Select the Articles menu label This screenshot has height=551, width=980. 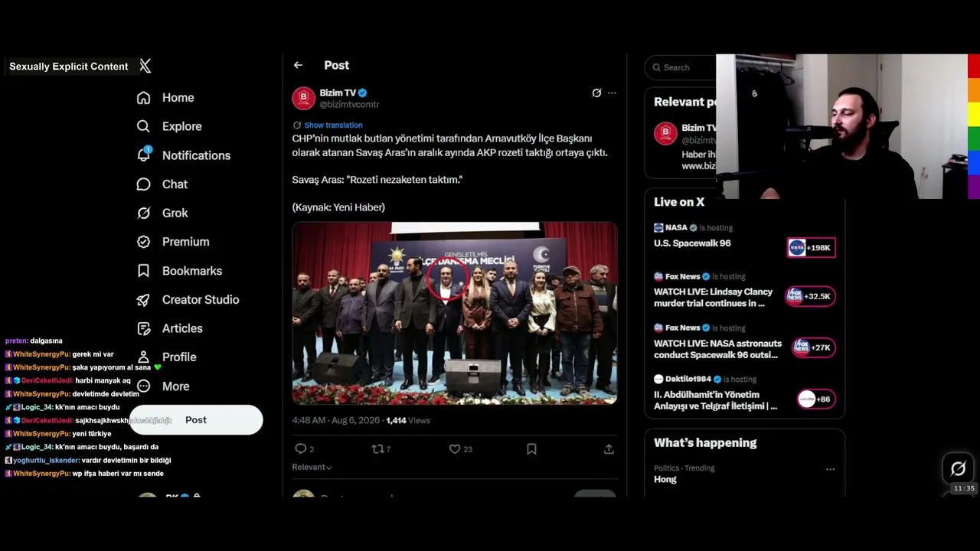(182, 328)
